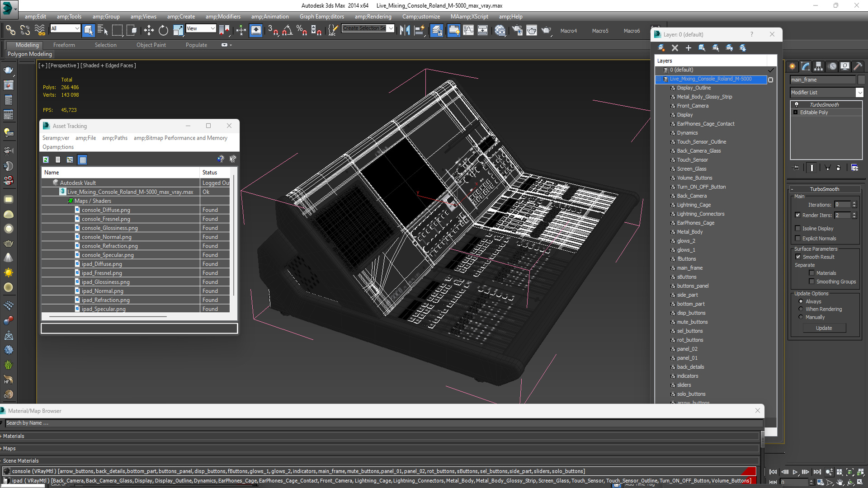Click the Render Production teapot icon
Screen dimensions: 868x488
click(546, 30)
